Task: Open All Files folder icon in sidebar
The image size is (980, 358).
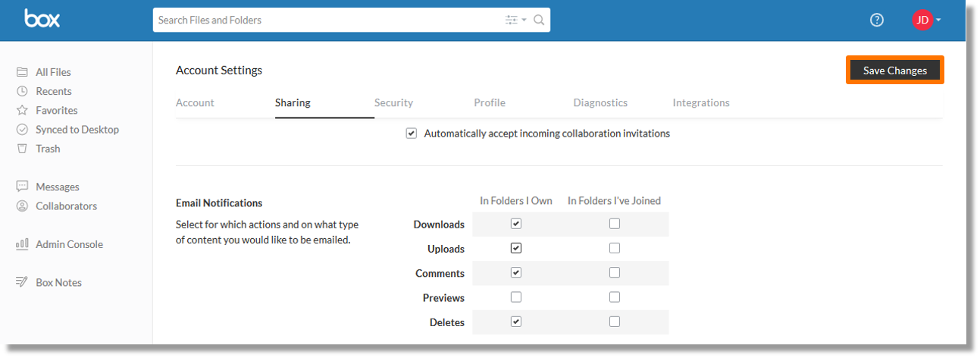Action: (22, 72)
